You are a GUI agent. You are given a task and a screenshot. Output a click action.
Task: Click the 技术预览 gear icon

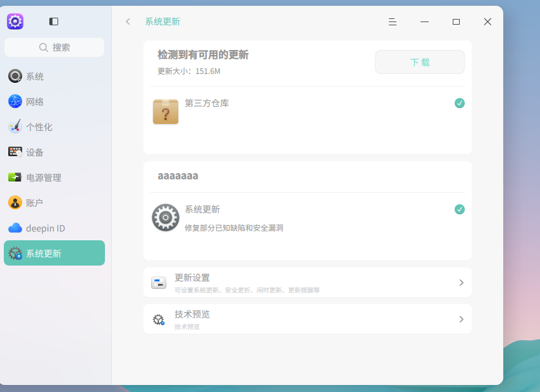[x=159, y=319]
